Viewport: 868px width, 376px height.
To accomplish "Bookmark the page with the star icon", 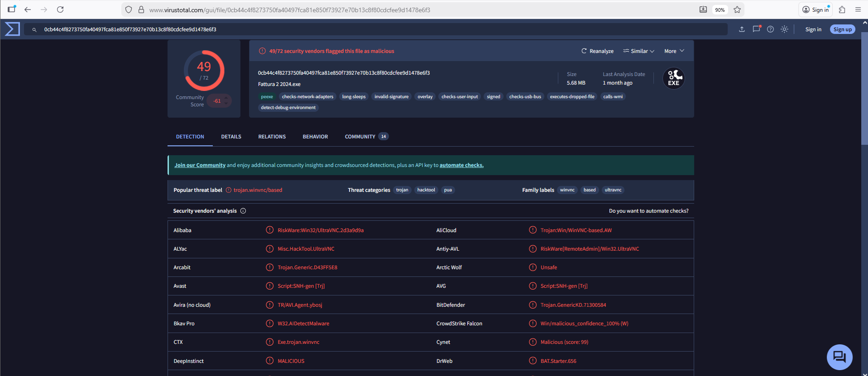I will (x=737, y=10).
